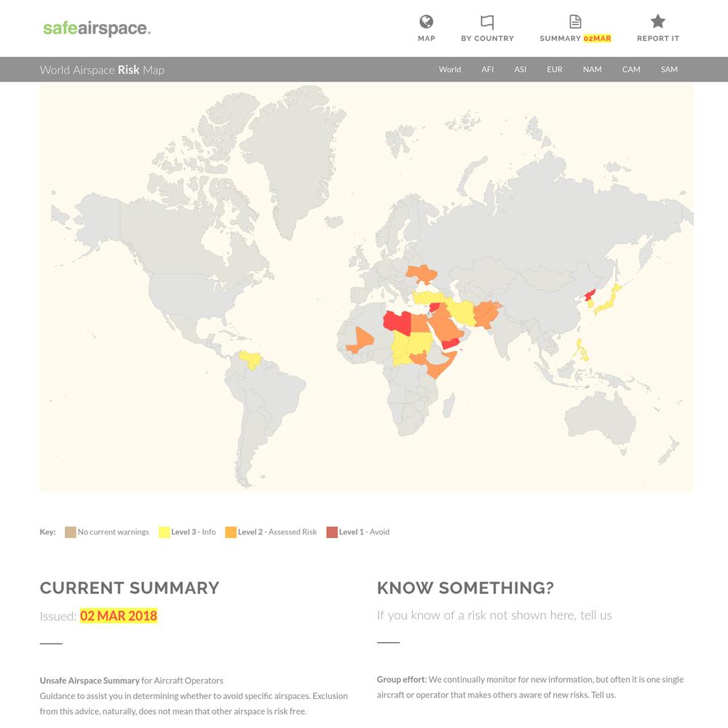Click SUMMARY 02MAR label text
Viewport: 728px width, 728px height.
tap(575, 39)
